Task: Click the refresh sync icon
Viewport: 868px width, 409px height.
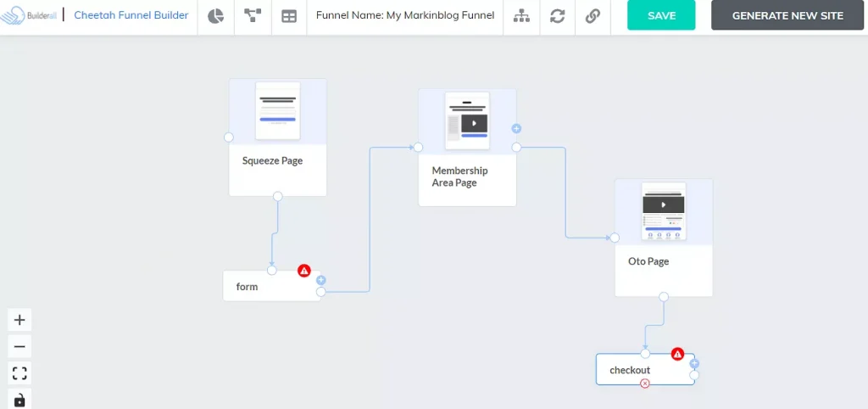Action: 557,16
